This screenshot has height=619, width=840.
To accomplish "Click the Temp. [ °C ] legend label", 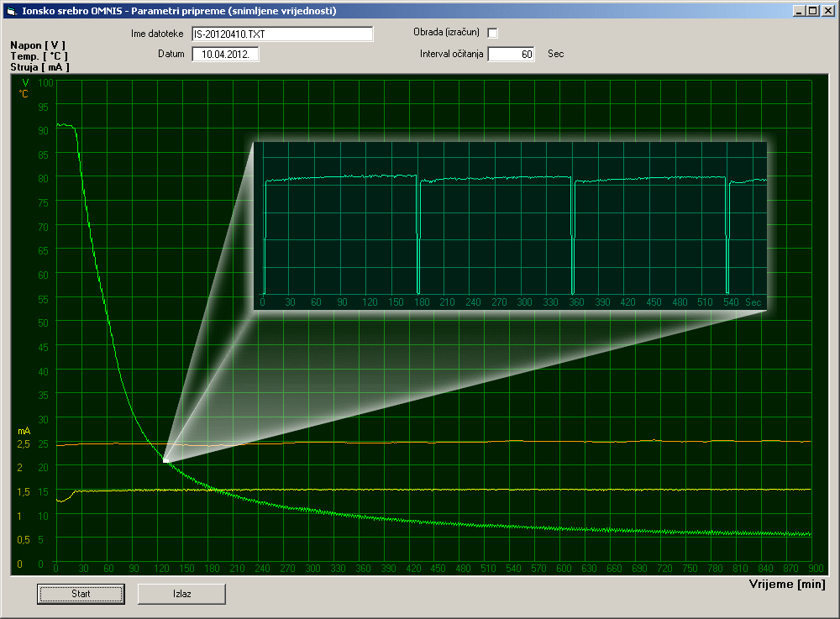I will coord(39,56).
